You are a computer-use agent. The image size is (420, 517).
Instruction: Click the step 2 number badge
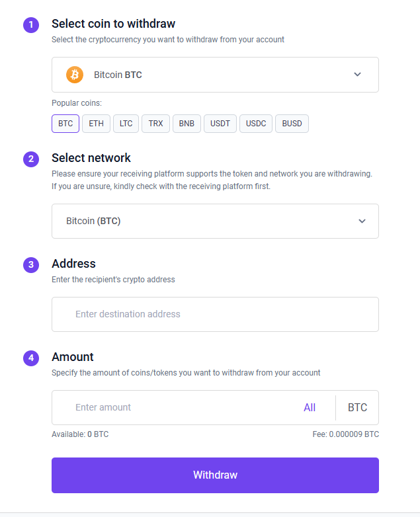pos(31,159)
